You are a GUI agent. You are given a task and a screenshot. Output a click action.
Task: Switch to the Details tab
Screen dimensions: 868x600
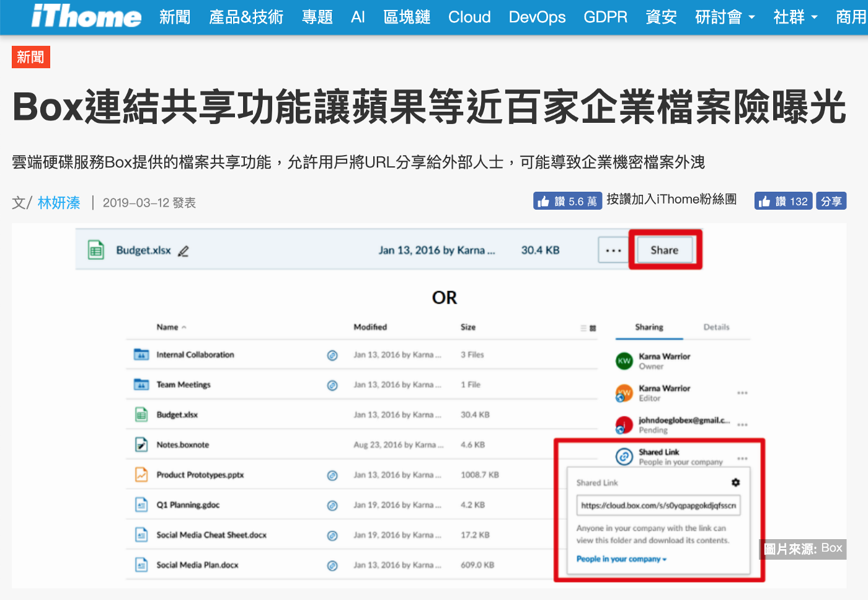[x=716, y=327]
